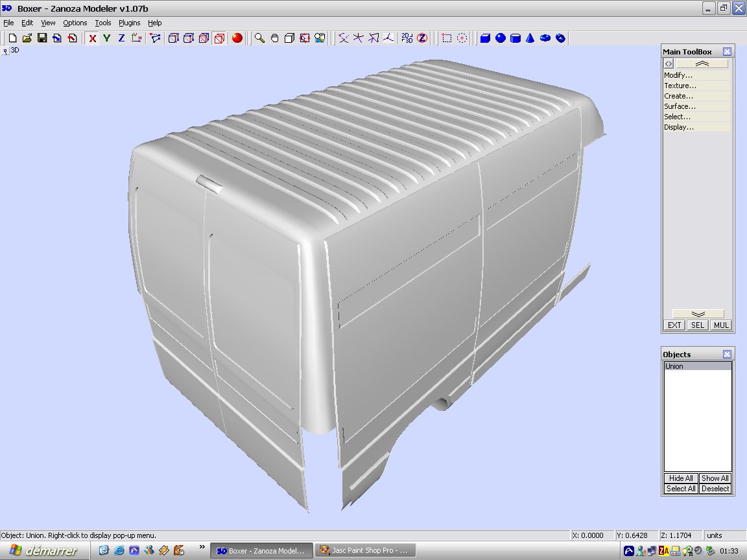
Task: Open the Plugins menu
Action: tap(129, 23)
